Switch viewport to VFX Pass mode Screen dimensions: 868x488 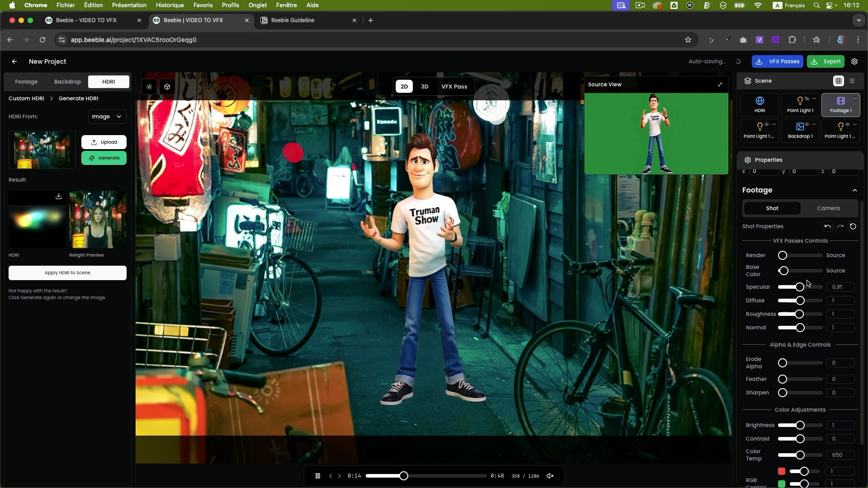[454, 87]
